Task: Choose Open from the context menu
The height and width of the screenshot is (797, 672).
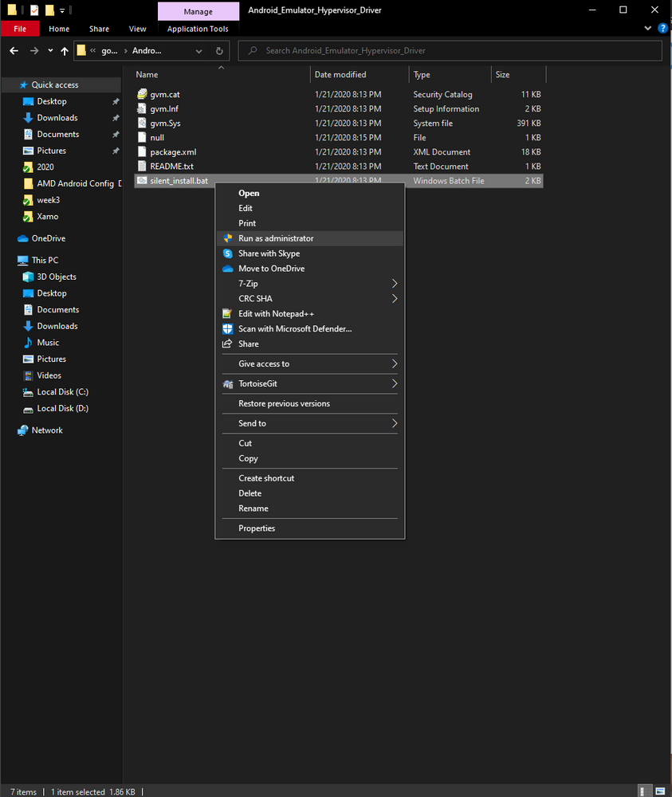Action: tap(309, 193)
